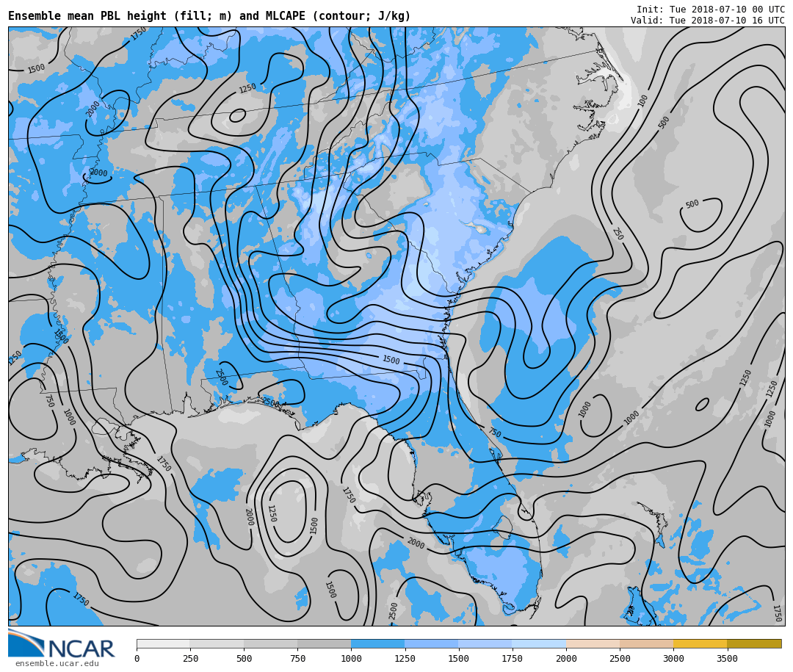Pick the 1000–1250 bright blue colorbar segment

378,643
